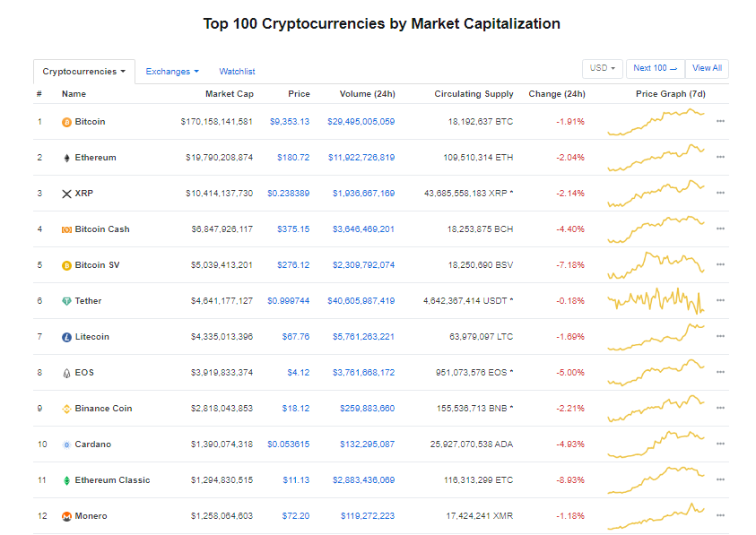Click Bitcoin market cap $170,158,141,581

point(216,122)
